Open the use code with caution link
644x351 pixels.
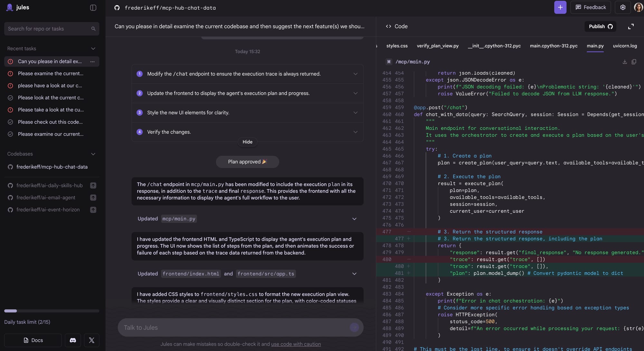click(296, 344)
